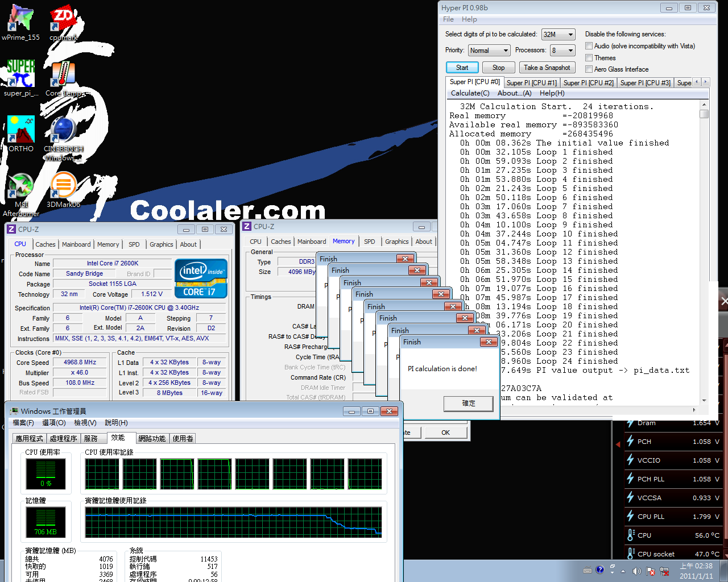Click the Task Manager title bar icon
This screenshot has height=582, width=728.
pyautogui.click(x=14, y=411)
